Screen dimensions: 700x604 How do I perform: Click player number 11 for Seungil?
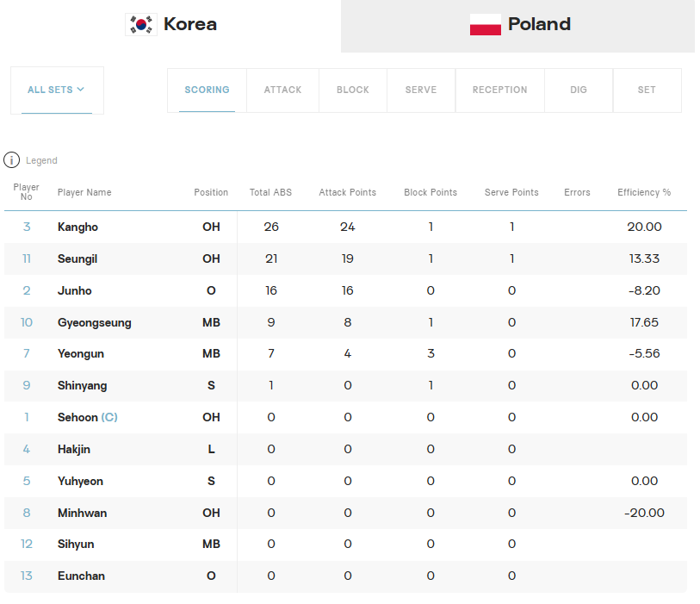click(27, 258)
